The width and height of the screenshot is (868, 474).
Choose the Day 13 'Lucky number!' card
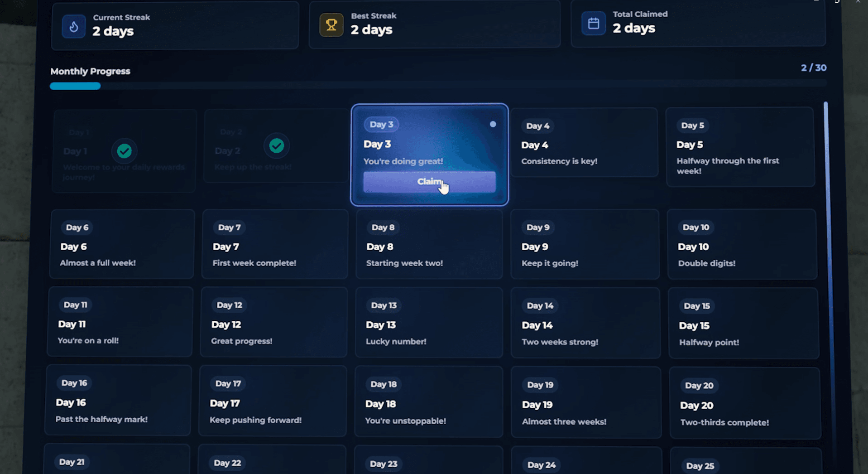click(428, 323)
